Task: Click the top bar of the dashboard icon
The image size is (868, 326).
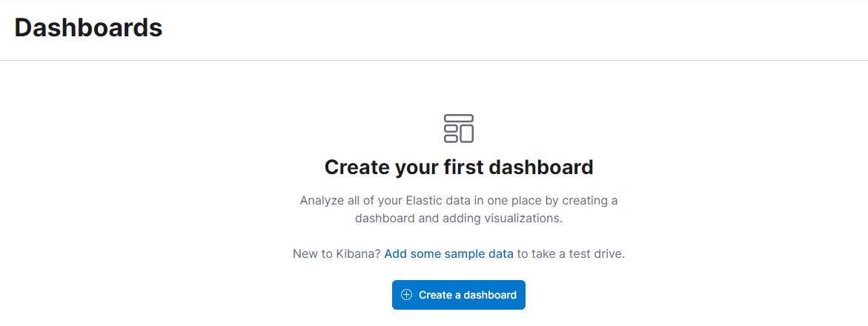Action: [x=459, y=118]
